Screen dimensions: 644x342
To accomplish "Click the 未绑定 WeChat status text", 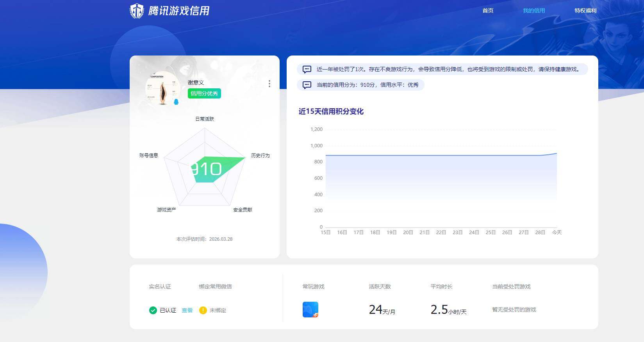I will tap(218, 310).
